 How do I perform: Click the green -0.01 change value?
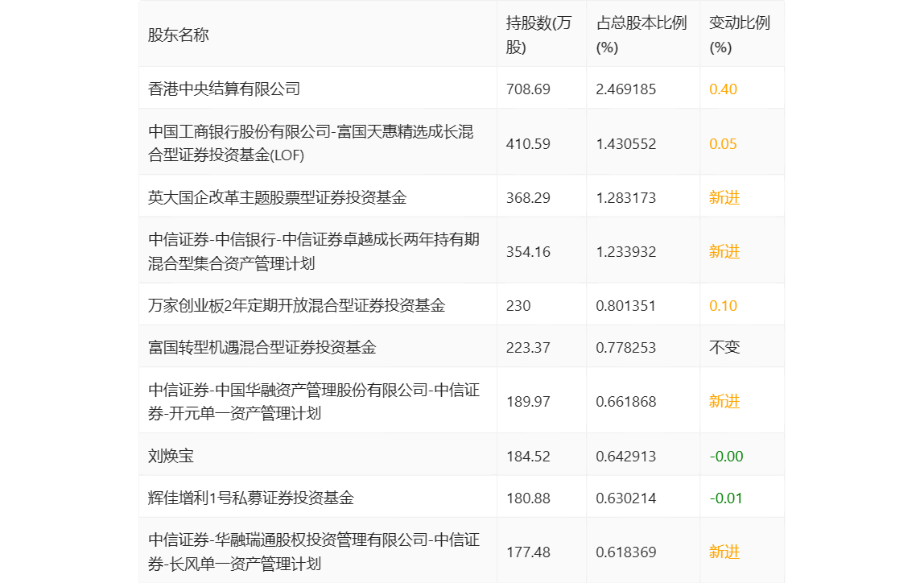[x=725, y=498]
